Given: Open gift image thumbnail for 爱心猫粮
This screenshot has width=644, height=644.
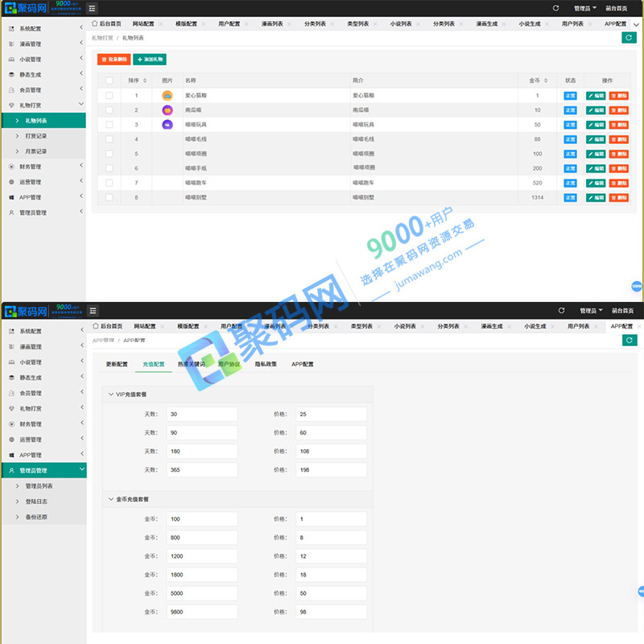Looking at the screenshot, I should 167,96.
